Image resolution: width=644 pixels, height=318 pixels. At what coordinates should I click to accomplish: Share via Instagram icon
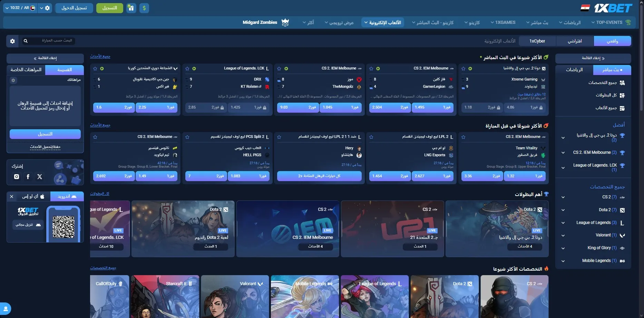pos(17,177)
